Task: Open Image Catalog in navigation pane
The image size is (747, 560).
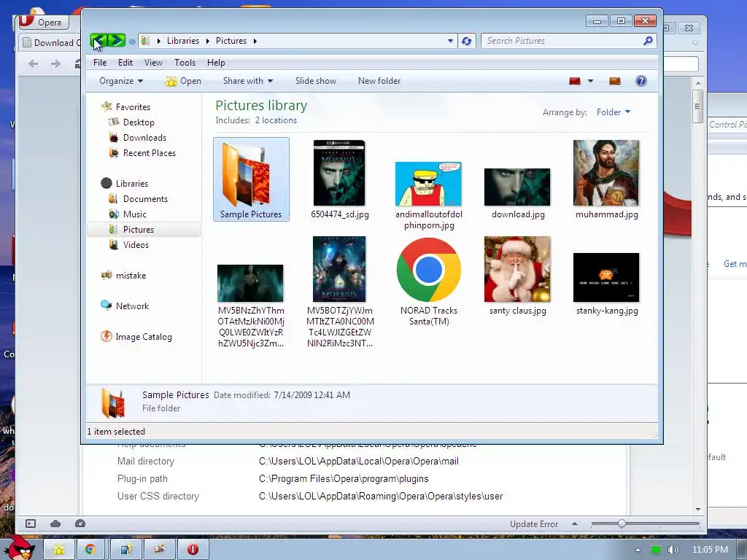Action: (x=136, y=337)
